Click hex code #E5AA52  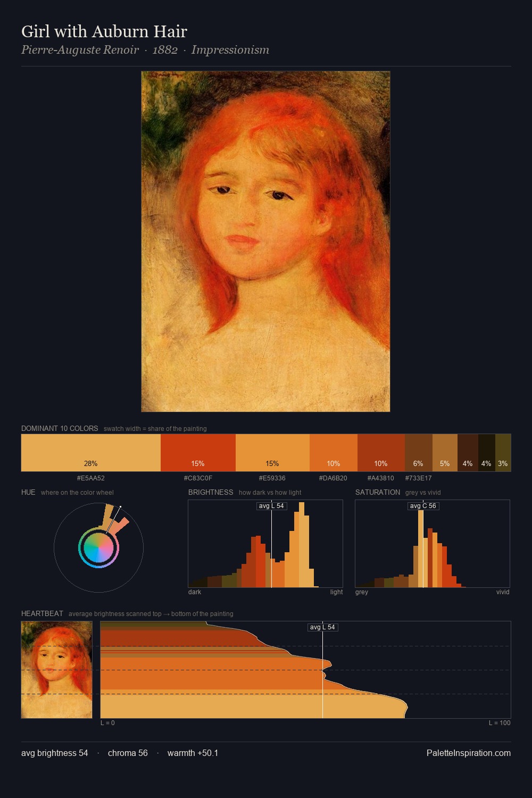click(91, 478)
